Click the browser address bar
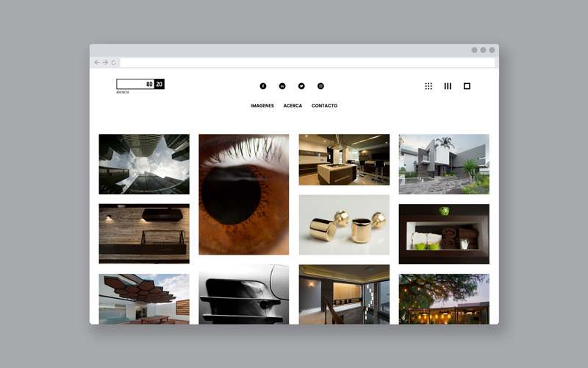Viewport: 588px width, 368px height. (x=307, y=63)
